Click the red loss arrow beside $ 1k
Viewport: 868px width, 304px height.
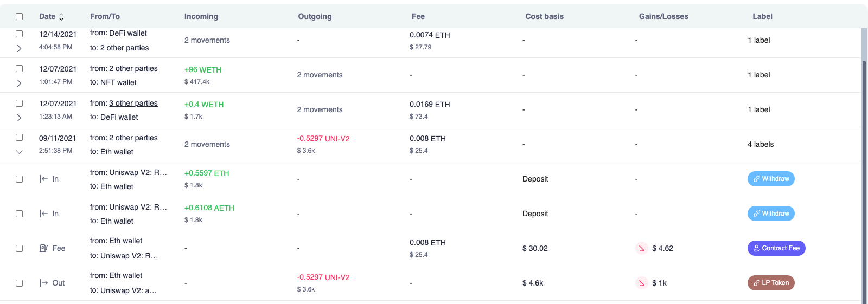(642, 283)
